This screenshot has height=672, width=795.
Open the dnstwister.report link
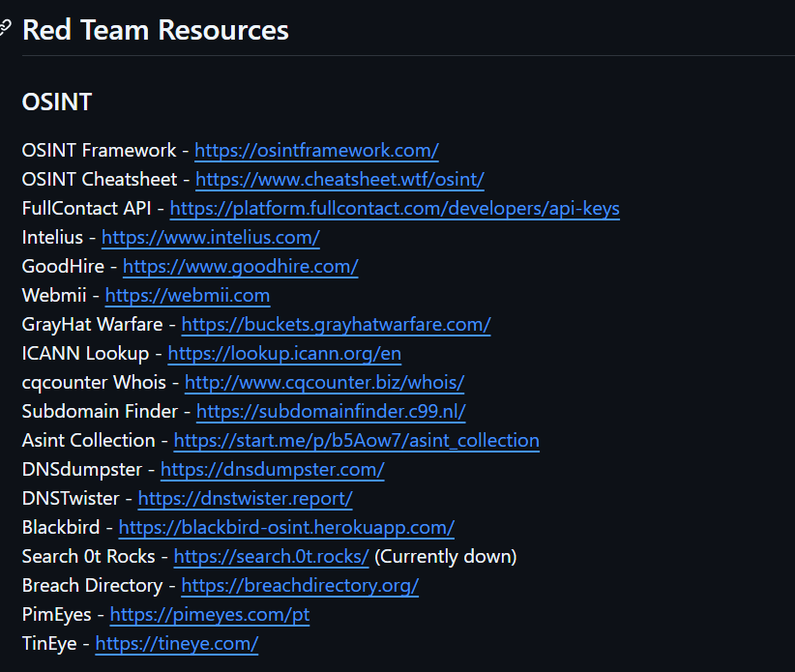click(x=245, y=499)
